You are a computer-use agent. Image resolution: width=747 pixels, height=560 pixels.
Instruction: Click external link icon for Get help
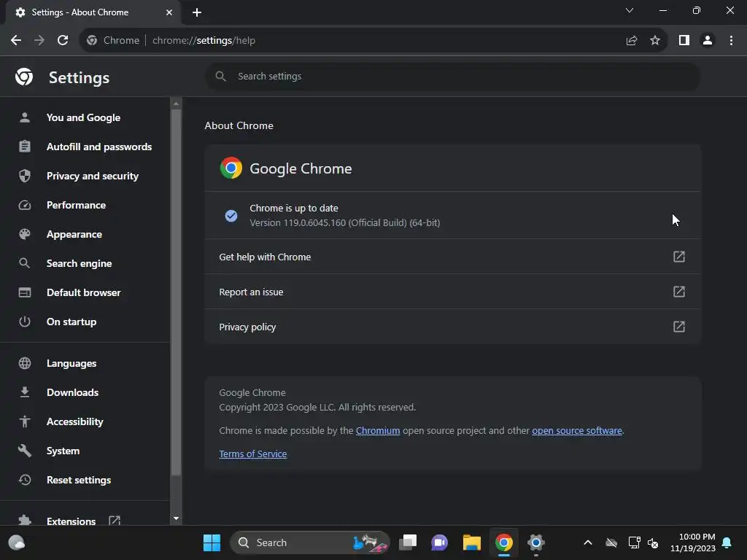coord(679,257)
